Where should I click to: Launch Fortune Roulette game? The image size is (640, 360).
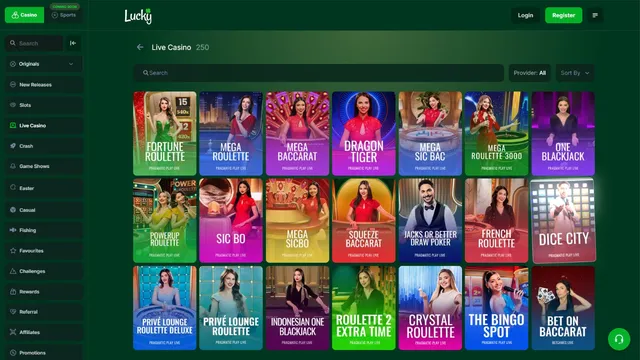(x=164, y=133)
